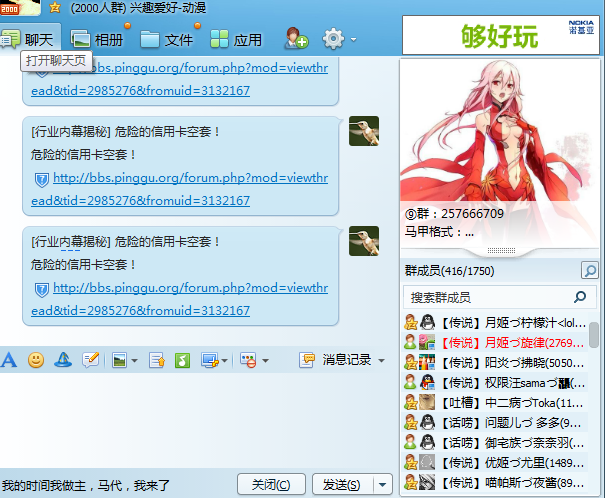Image resolution: width=605 pixels, height=498 pixels.
Task: Click the 发送(S) send button
Action: point(342,484)
